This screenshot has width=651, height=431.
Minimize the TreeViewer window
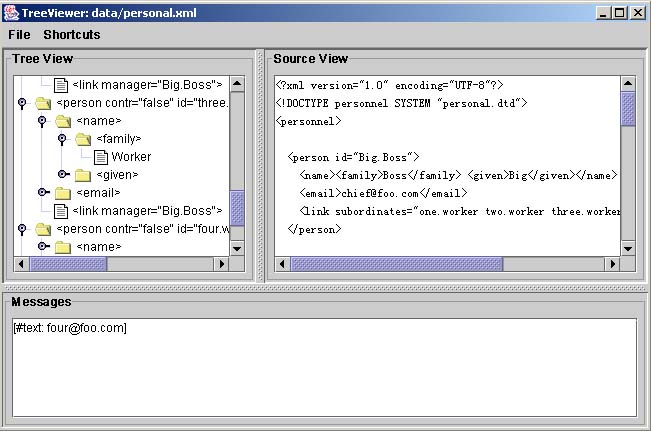[x=603, y=13]
